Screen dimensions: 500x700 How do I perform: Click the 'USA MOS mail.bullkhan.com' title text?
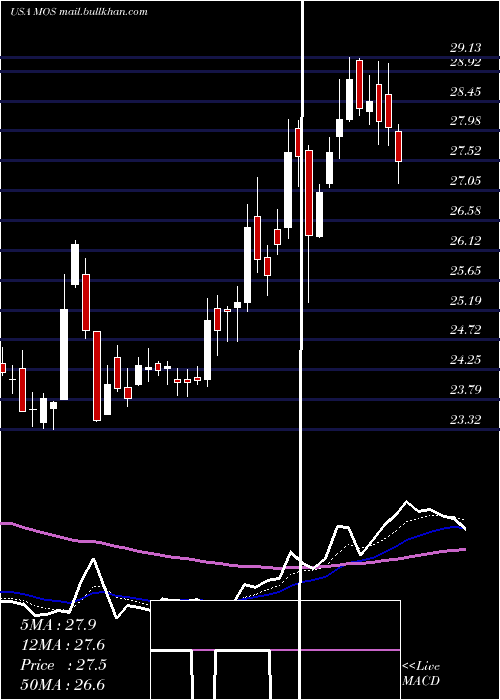(79, 12)
